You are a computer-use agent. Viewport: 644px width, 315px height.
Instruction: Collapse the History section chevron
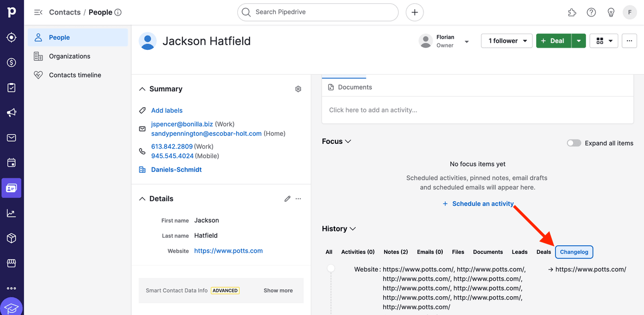click(x=353, y=229)
